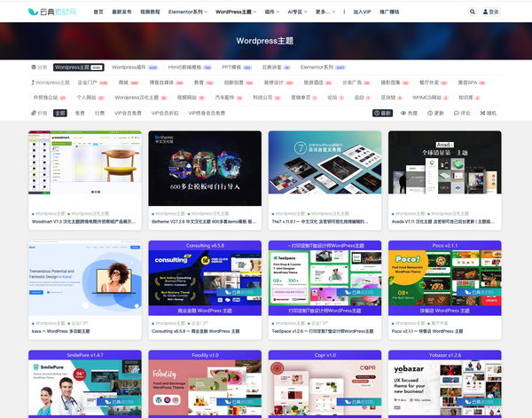Viewport: 532px width, 418px height.
Task: Open 最新发布 in the top navigation
Action: pyautogui.click(x=121, y=12)
